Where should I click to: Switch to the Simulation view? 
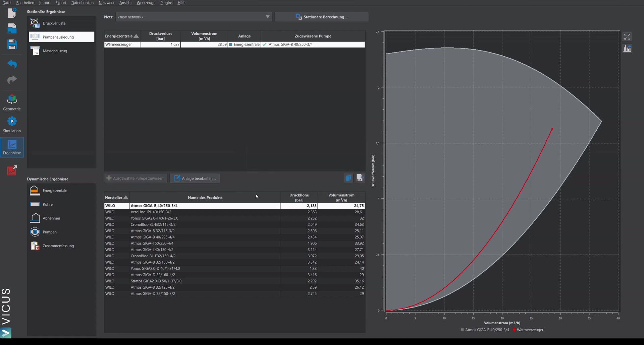pos(12,125)
